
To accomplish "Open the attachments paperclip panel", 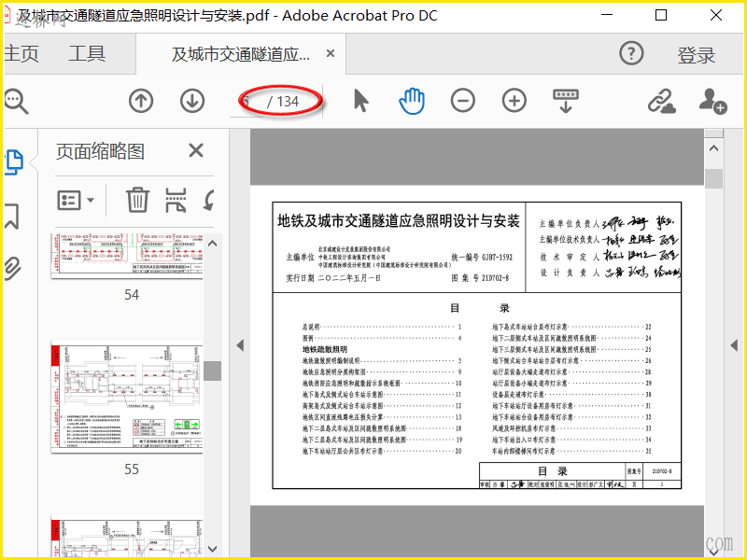I will 13,268.
